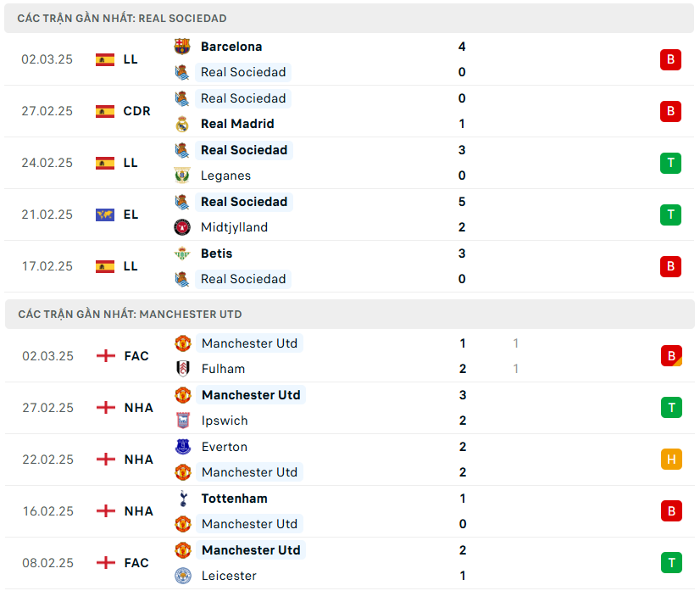Click the Fulham team crest icon
Viewport: 700px width, 602px height.
[x=183, y=369]
